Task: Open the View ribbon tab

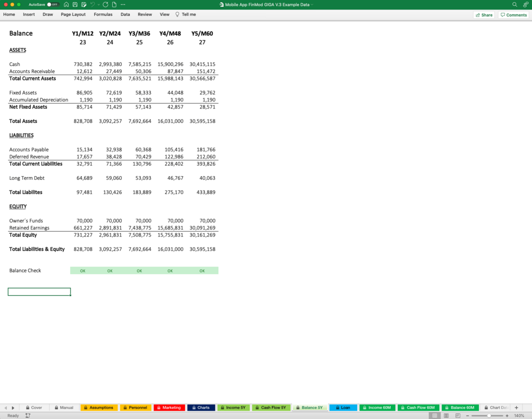Action: click(165, 14)
